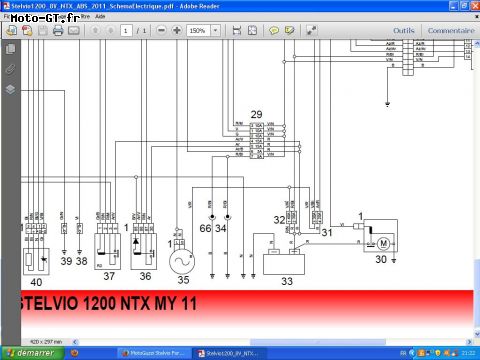Open the Outils panel
Screen dimensions: 480x360
(404, 31)
